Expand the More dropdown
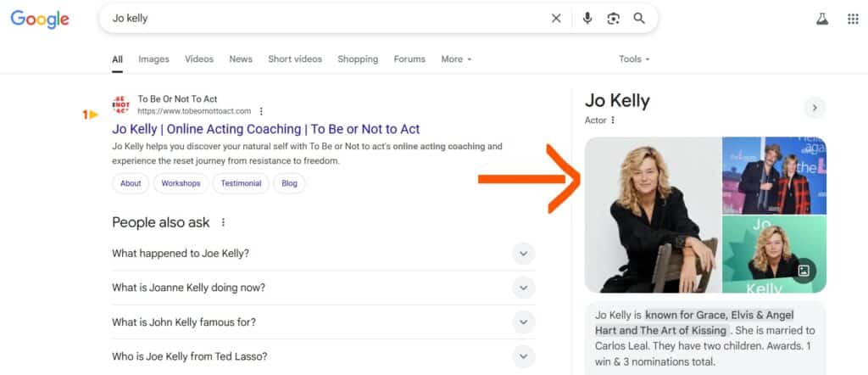The image size is (868, 375). 456,59
